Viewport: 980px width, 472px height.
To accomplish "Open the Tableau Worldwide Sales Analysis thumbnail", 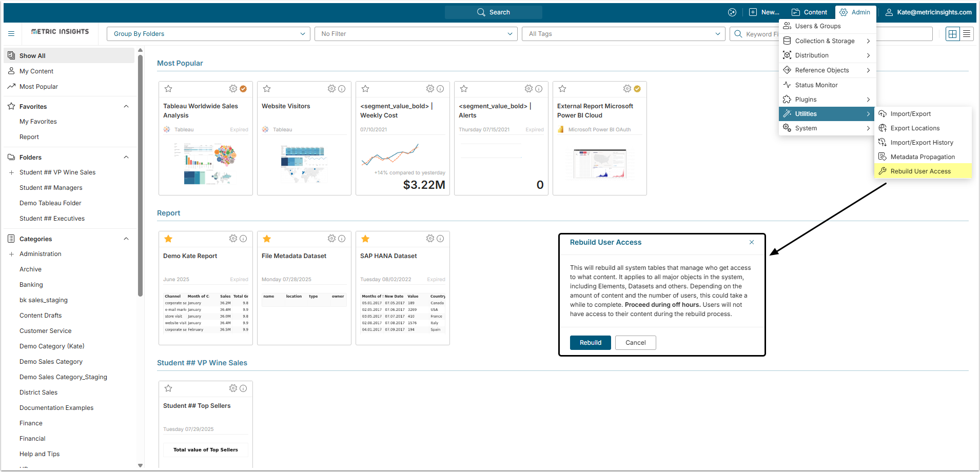I will click(205, 164).
